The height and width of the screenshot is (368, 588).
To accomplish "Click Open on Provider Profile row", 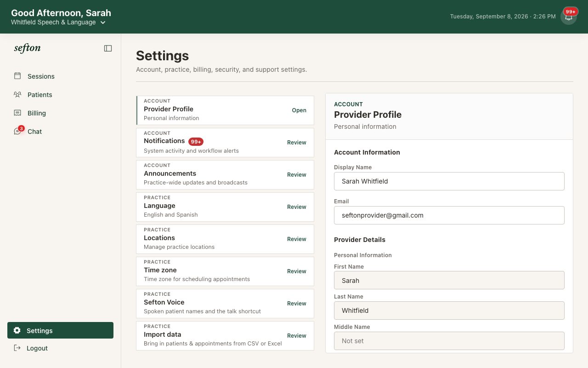I will 299,110.
